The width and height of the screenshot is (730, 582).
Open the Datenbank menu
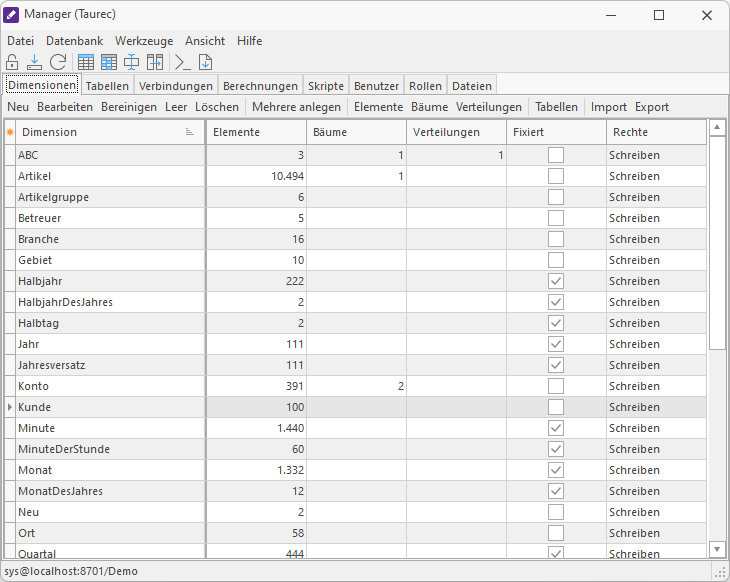(74, 41)
